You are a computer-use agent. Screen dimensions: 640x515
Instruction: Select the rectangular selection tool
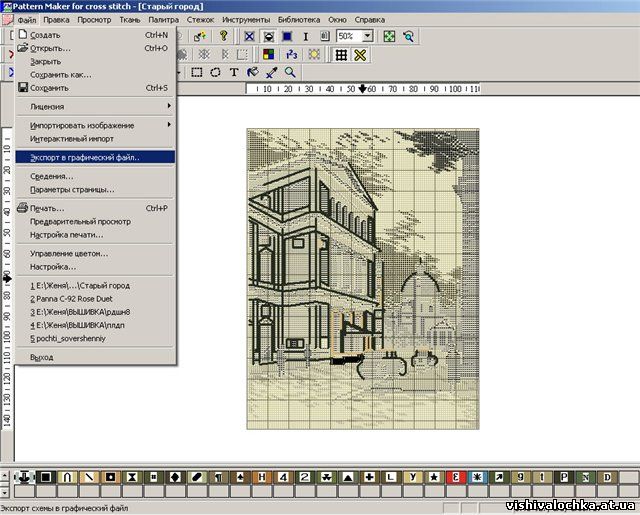coord(197,73)
